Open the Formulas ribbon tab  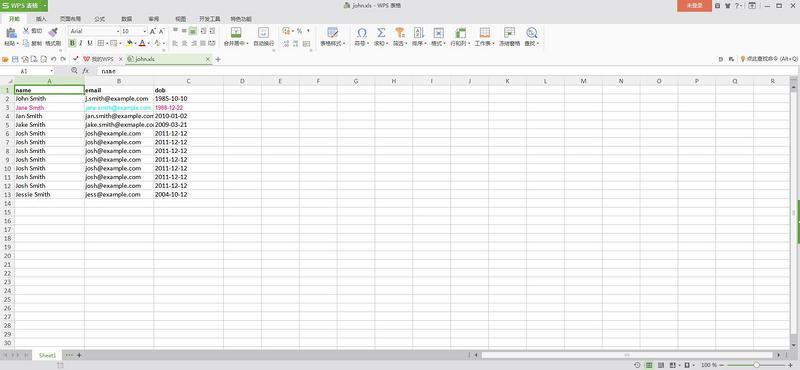(x=99, y=19)
